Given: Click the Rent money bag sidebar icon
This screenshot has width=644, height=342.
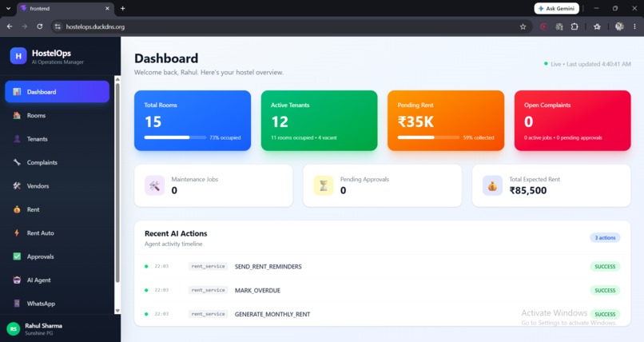Looking at the screenshot, I should (x=17, y=209).
